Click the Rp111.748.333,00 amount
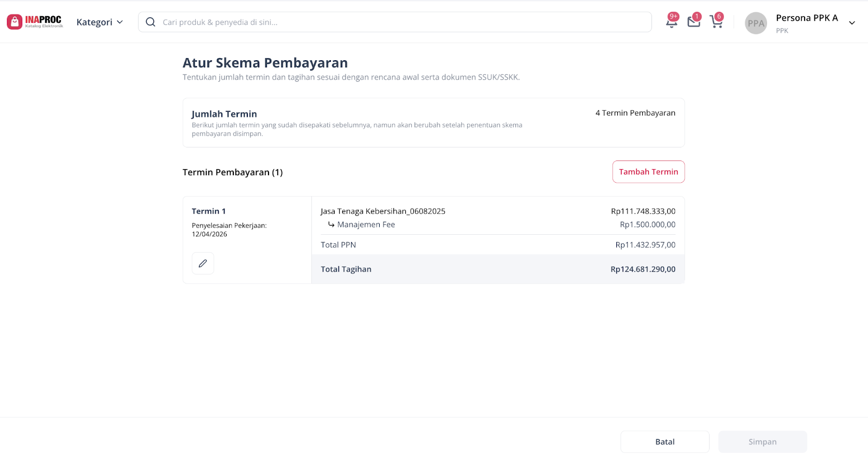Image resolution: width=868 pixels, height=463 pixels. pos(643,211)
